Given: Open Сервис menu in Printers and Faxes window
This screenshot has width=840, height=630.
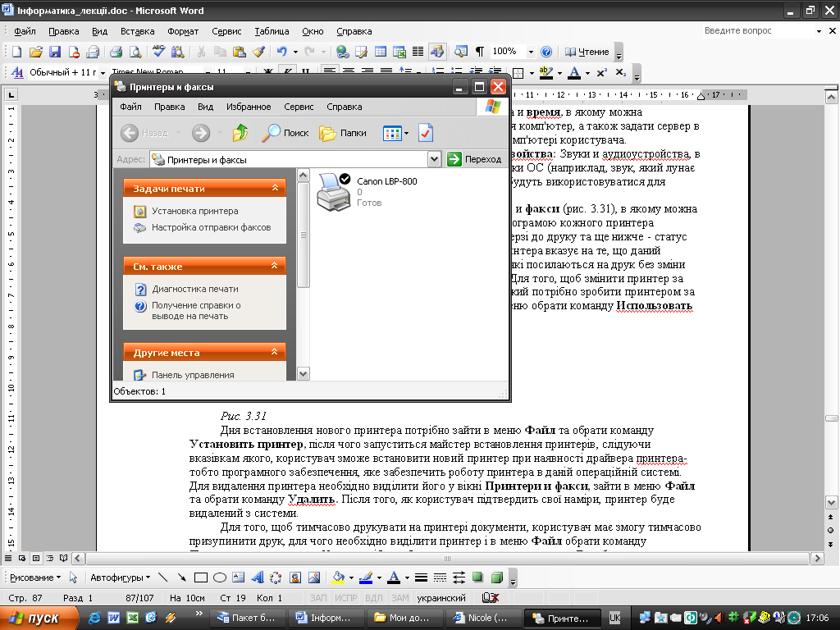Looking at the screenshot, I should pyautogui.click(x=299, y=107).
